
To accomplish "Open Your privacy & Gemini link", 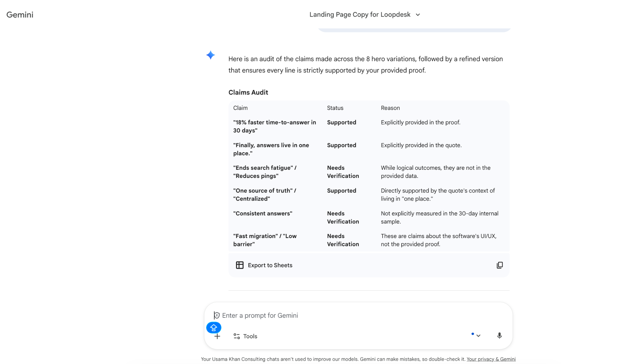I will coord(491,359).
